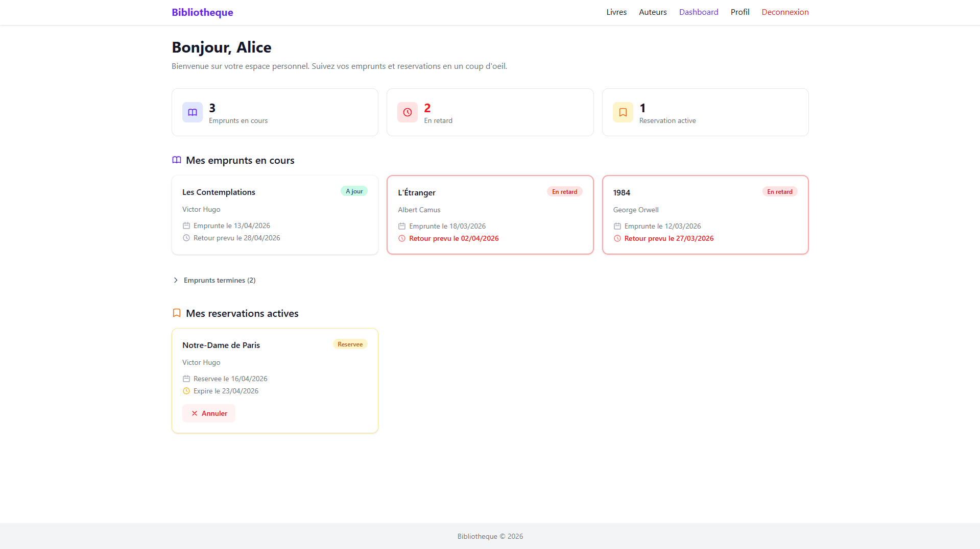The width and height of the screenshot is (980, 549).
Task: Click the En retard badge on L'Étranger
Action: (564, 191)
